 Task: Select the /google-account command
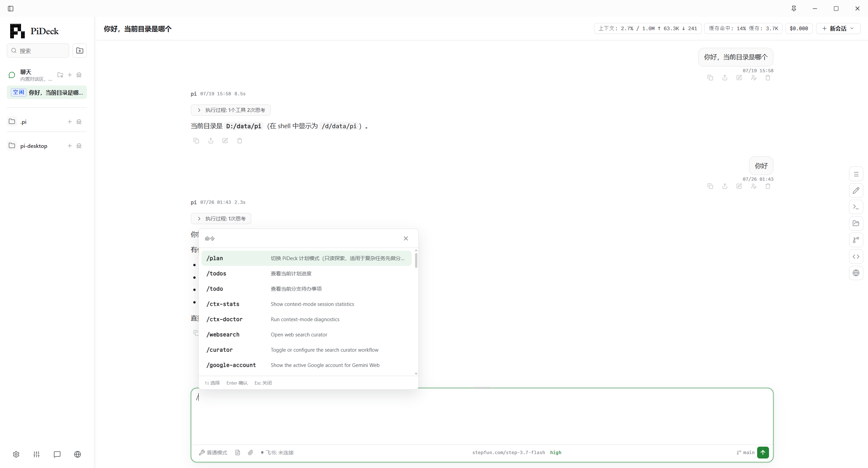coord(306,365)
